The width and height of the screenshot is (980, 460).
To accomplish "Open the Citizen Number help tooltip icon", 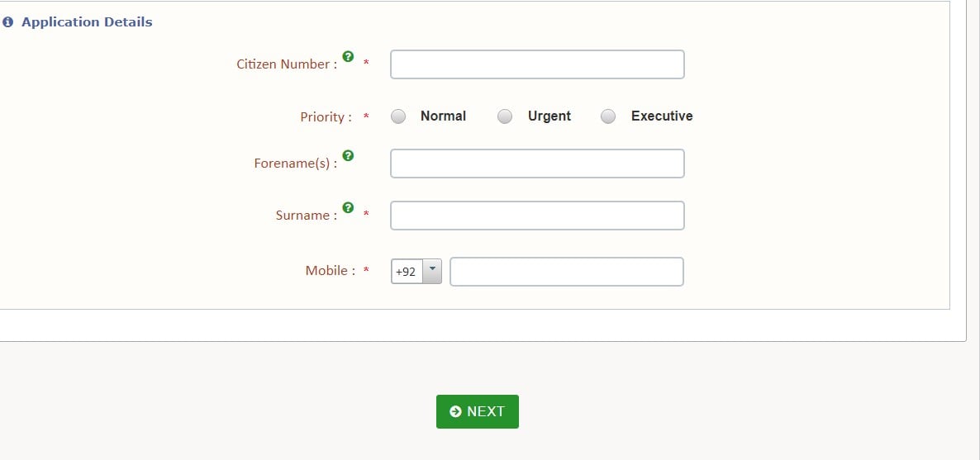I will click(x=348, y=57).
